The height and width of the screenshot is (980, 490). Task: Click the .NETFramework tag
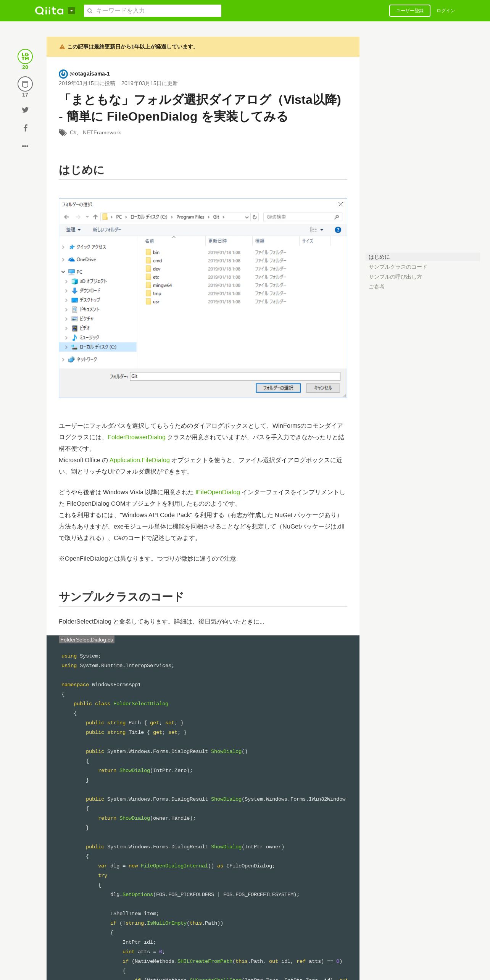click(101, 132)
